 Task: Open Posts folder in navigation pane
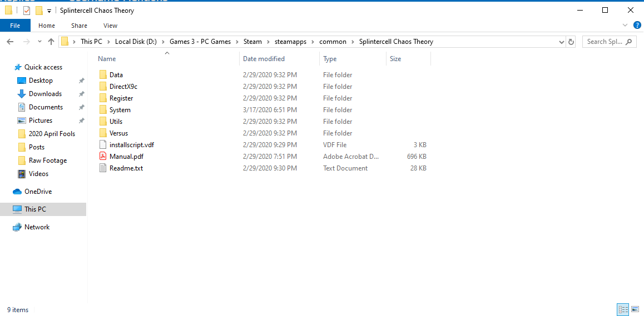click(37, 147)
